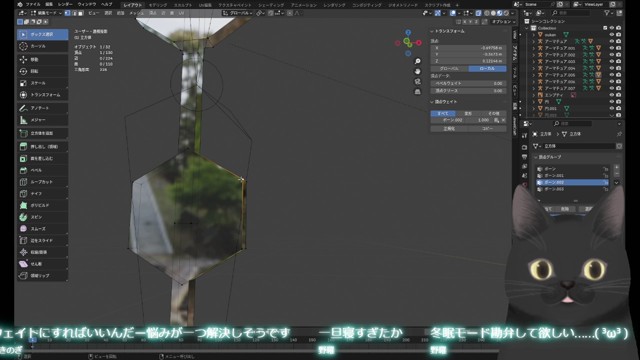This screenshot has height=360, width=640.
Task: Switch to the Layout workspace tab
Action: (x=133, y=5)
